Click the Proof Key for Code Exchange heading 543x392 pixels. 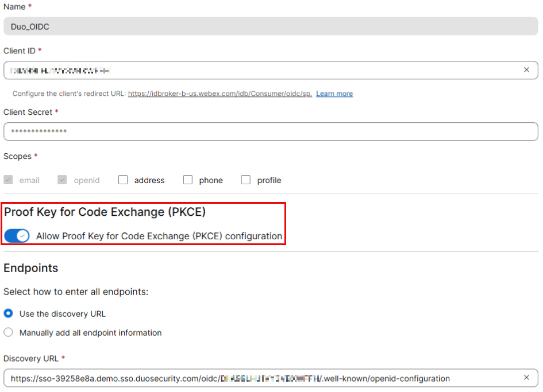105,212
